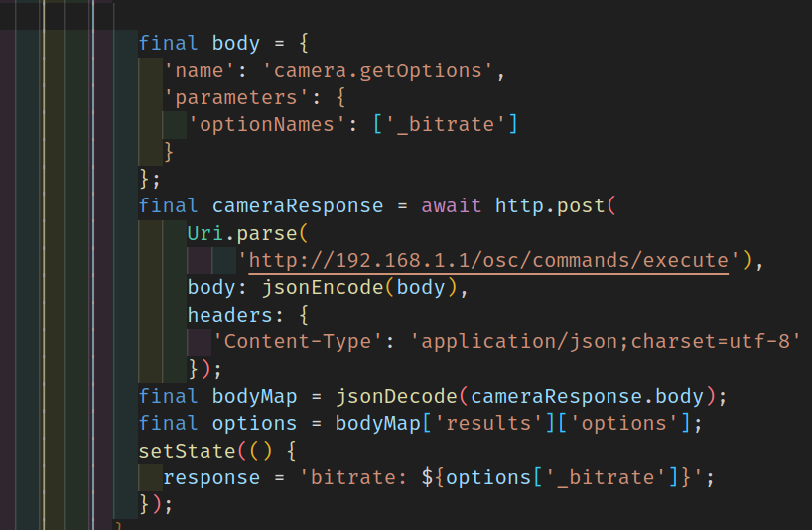
Task: Click the response assignment variable
Action: click(211, 477)
